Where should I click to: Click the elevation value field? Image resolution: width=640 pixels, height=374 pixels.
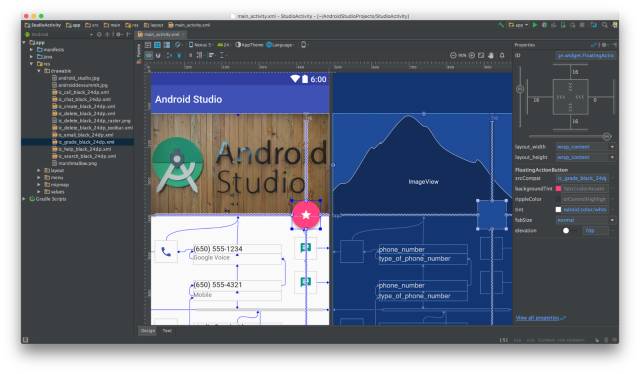596,231
